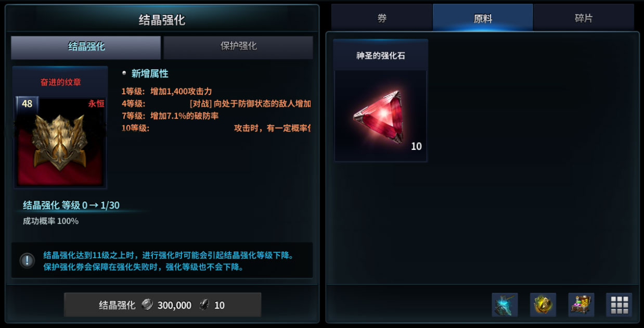
Task: Switch to the 保护强化 tab
Action: [238, 46]
